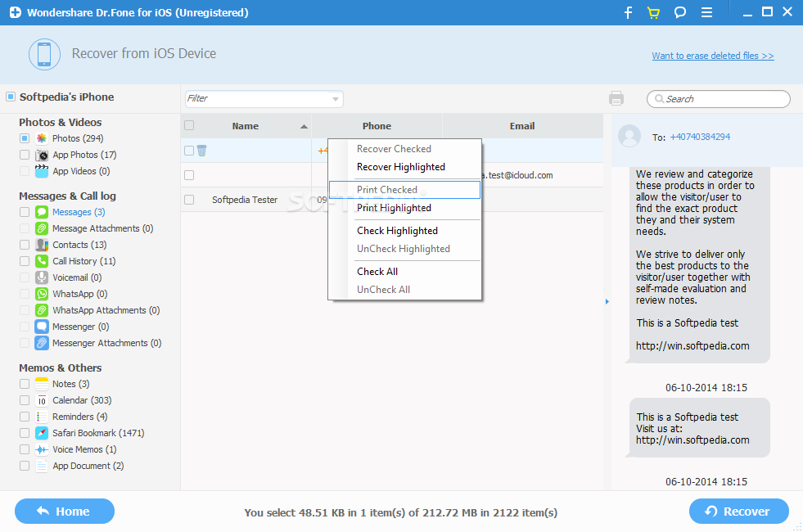
Task: Open the hamburger menu icon
Action: 706,12
